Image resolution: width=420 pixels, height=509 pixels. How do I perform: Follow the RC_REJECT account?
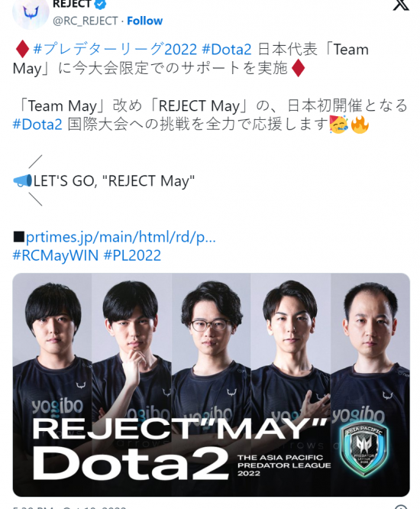click(x=144, y=21)
